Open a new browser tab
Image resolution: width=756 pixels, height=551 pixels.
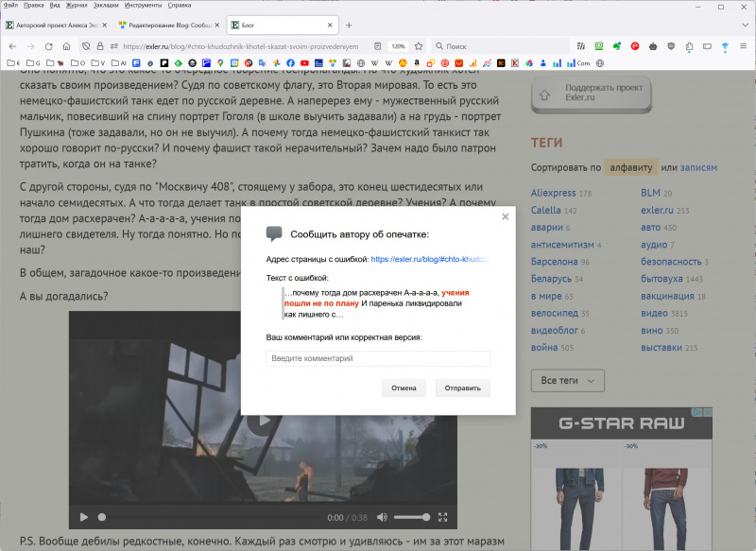pos(349,25)
